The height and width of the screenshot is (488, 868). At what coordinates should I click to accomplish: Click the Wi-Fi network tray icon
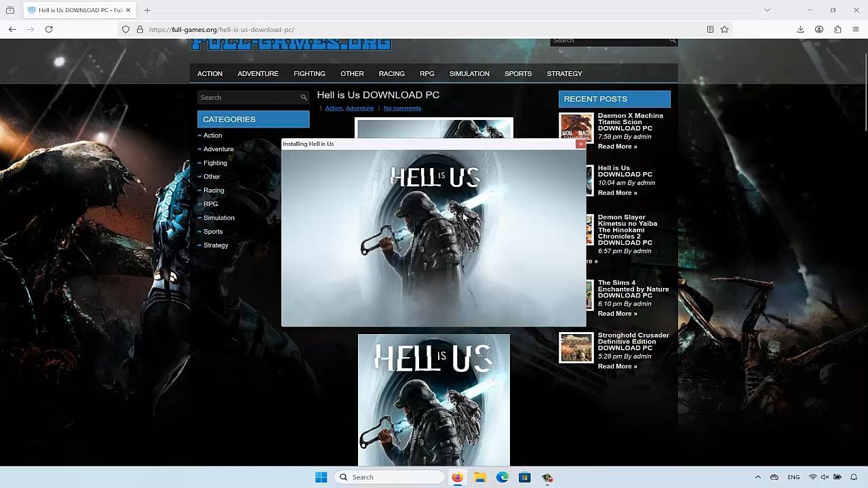(812, 477)
